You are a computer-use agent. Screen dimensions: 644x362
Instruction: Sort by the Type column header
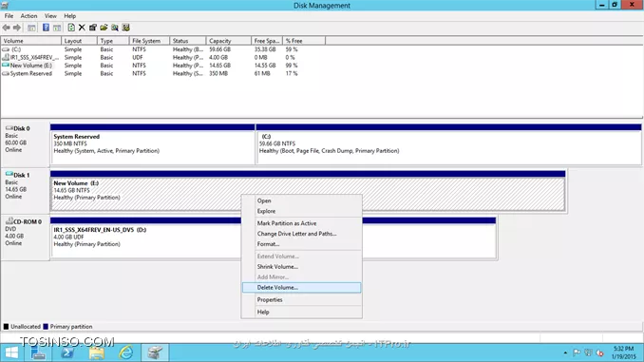coord(113,41)
